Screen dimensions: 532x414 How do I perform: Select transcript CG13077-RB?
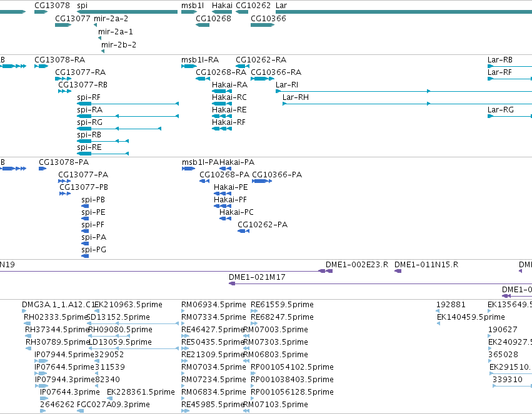(83, 85)
